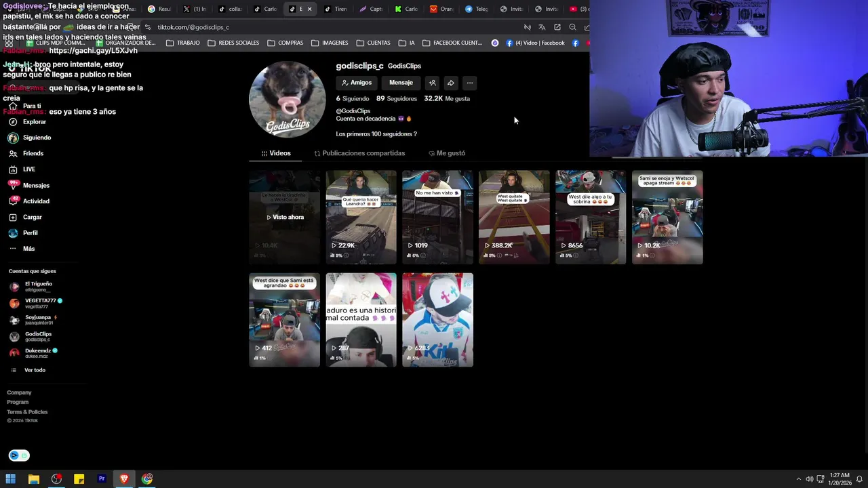Expand the Más sidebar menu

point(22,249)
